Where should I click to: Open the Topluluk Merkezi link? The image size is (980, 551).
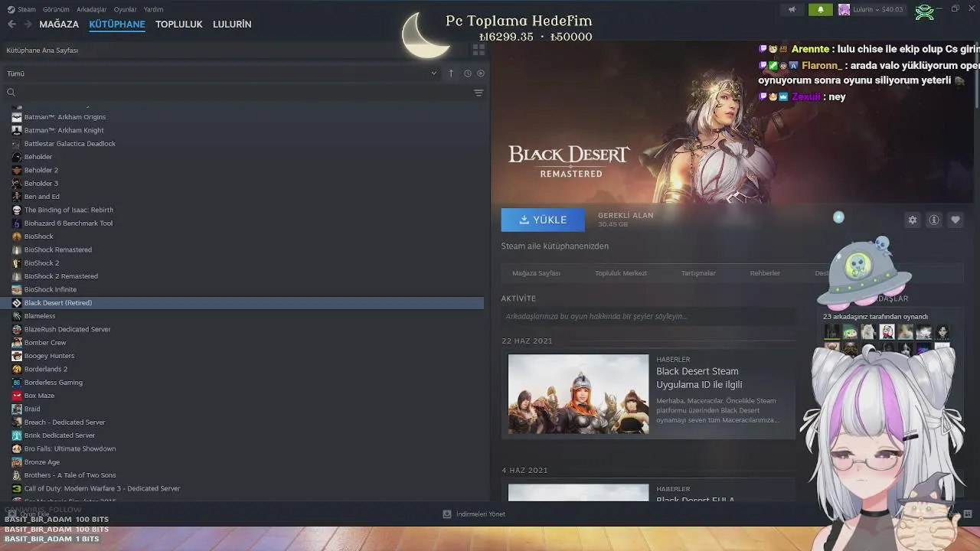[621, 273]
